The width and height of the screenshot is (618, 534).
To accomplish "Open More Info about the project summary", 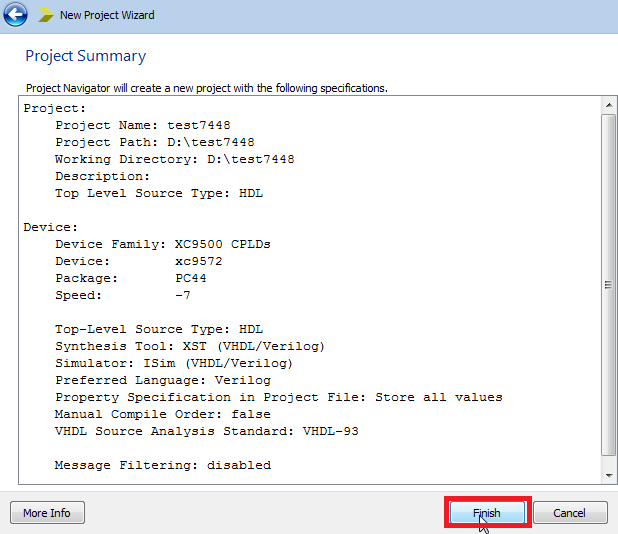I will [x=47, y=513].
